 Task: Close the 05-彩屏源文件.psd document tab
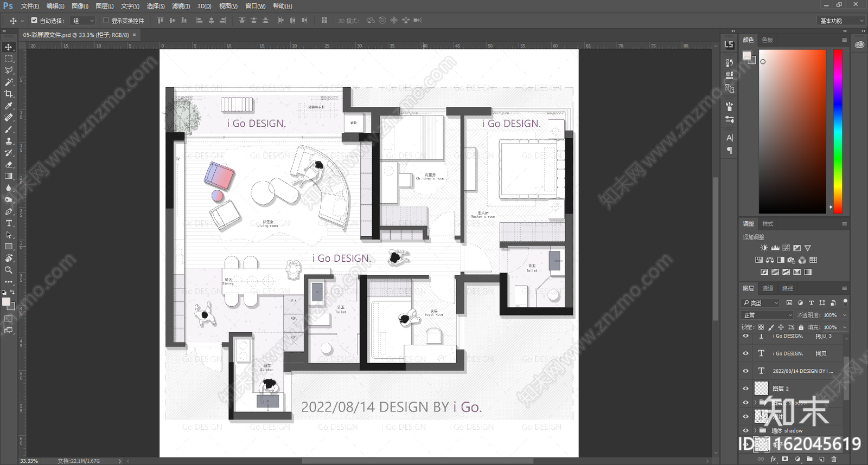[x=134, y=35]
